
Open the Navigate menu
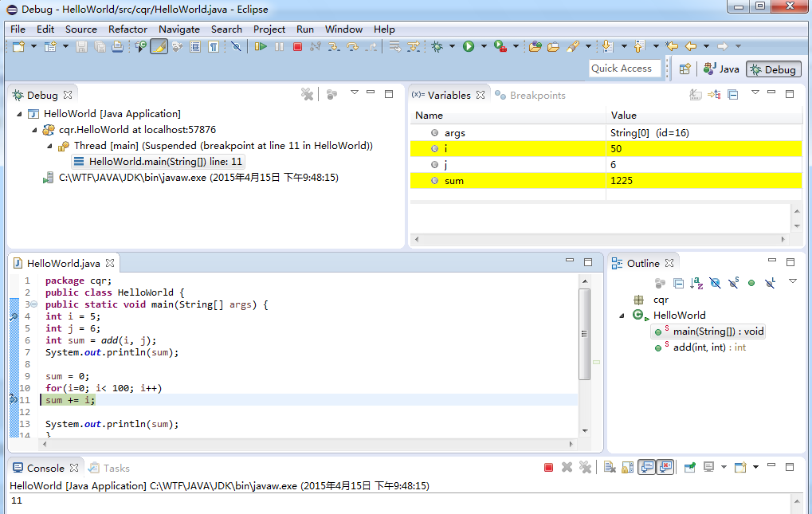coord(179,29)
